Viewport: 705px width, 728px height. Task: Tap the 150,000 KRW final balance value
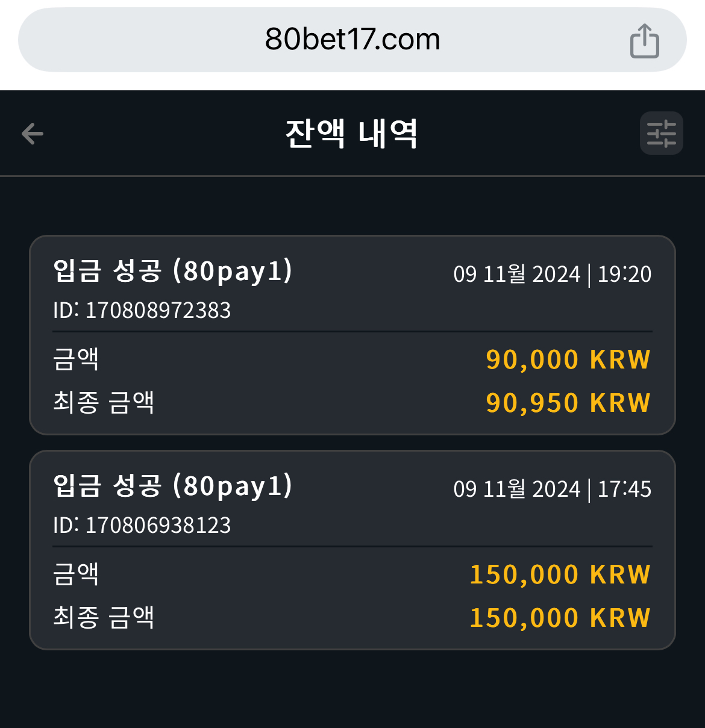[x=560, y=618]
